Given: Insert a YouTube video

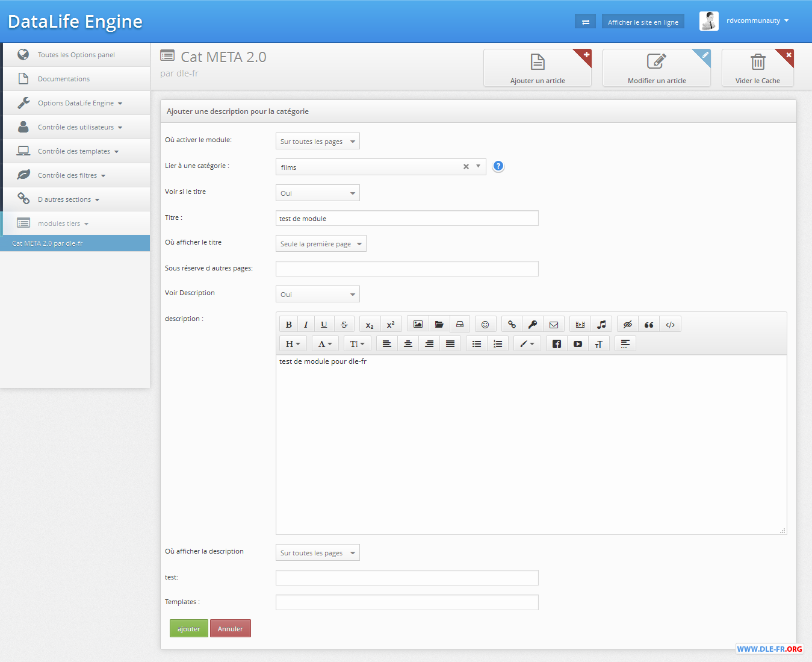Looking at the screenshot, I should (x=578, y=344).
